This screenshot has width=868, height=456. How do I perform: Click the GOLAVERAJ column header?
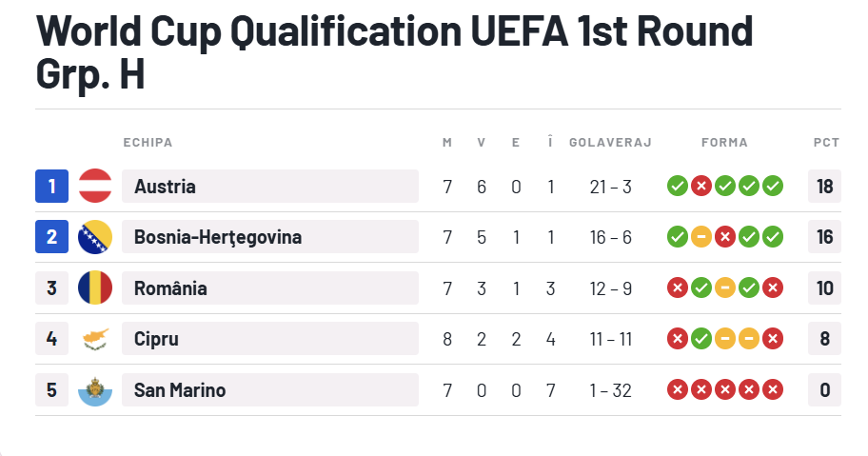pyautogui.click(x=610, y=143)
